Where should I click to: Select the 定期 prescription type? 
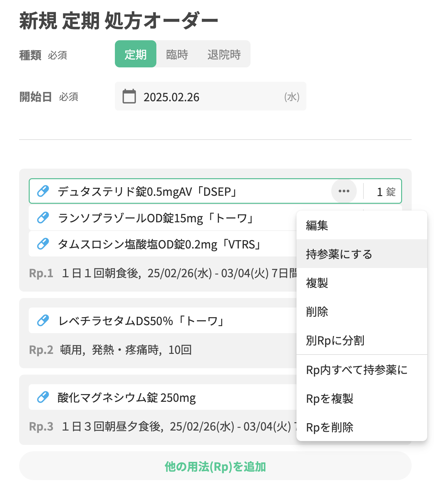point(136,54)
